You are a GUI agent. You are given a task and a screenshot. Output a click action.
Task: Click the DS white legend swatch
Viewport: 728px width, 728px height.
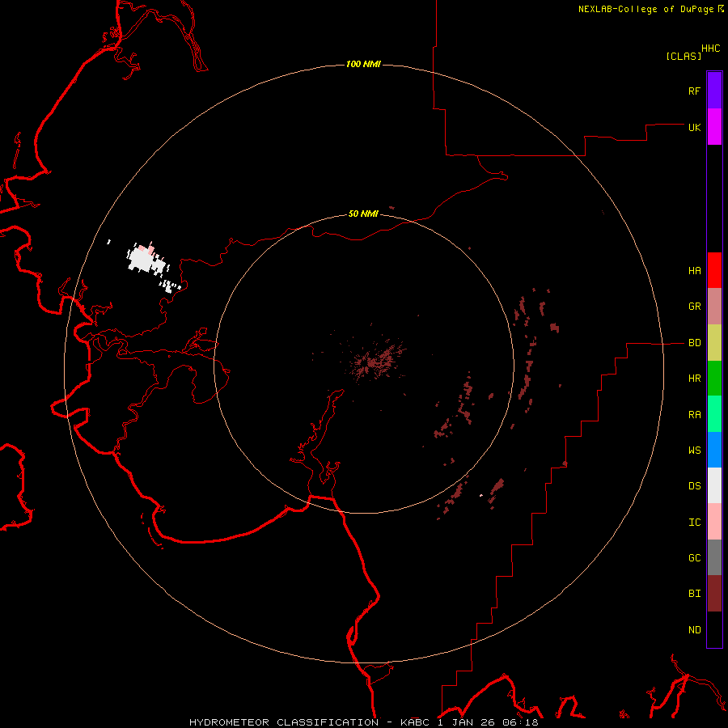(x=714, y=485)
